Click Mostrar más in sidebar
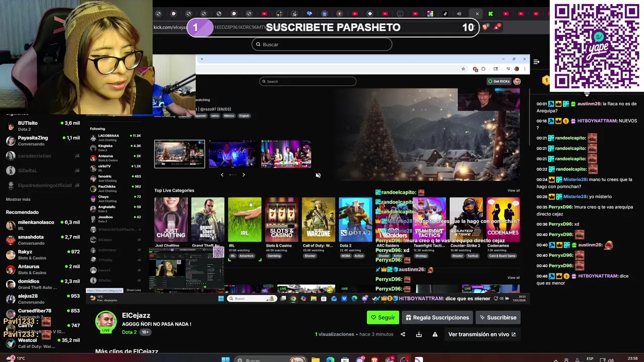The image size is (644, 362). click(18, 199)
